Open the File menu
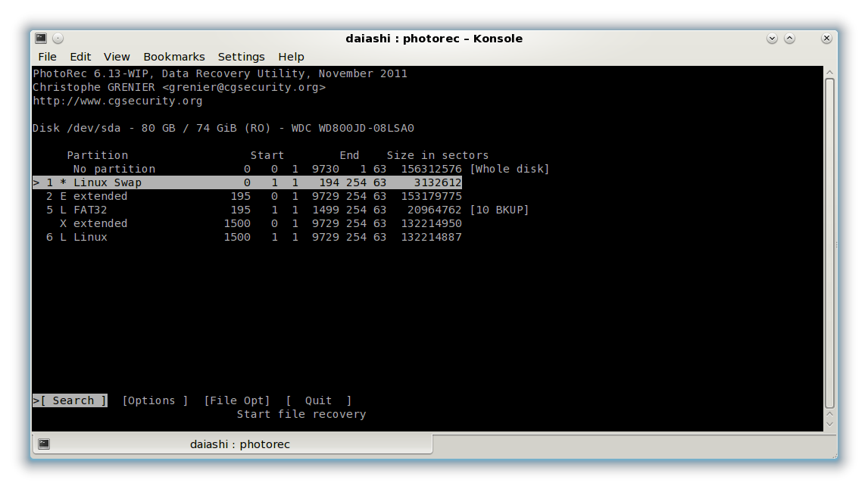 pyautogui.click(x=47, y=57)
